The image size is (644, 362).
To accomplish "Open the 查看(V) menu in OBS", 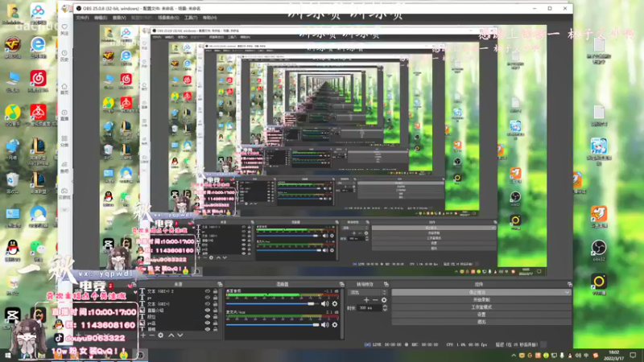I will (x=119, y=18).
